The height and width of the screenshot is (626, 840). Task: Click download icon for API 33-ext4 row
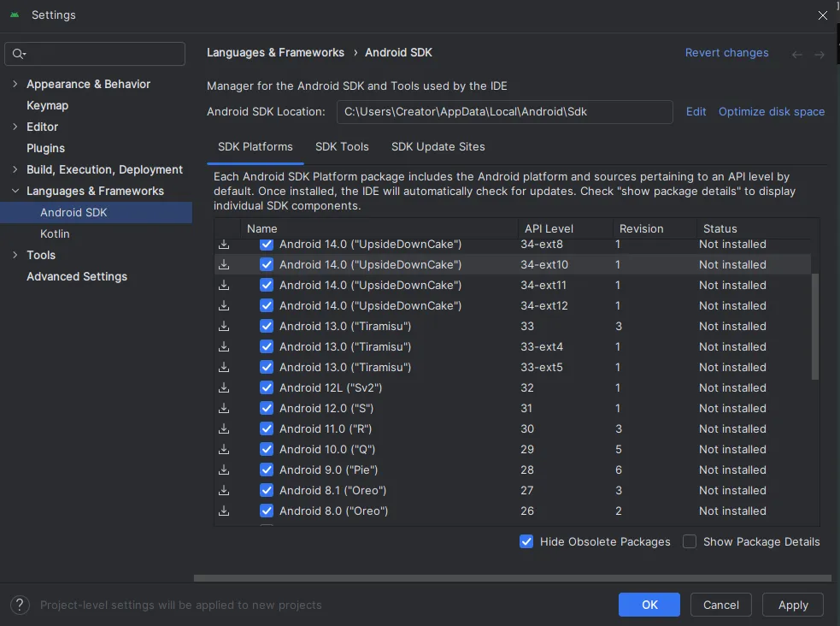(x=224, y=346)
